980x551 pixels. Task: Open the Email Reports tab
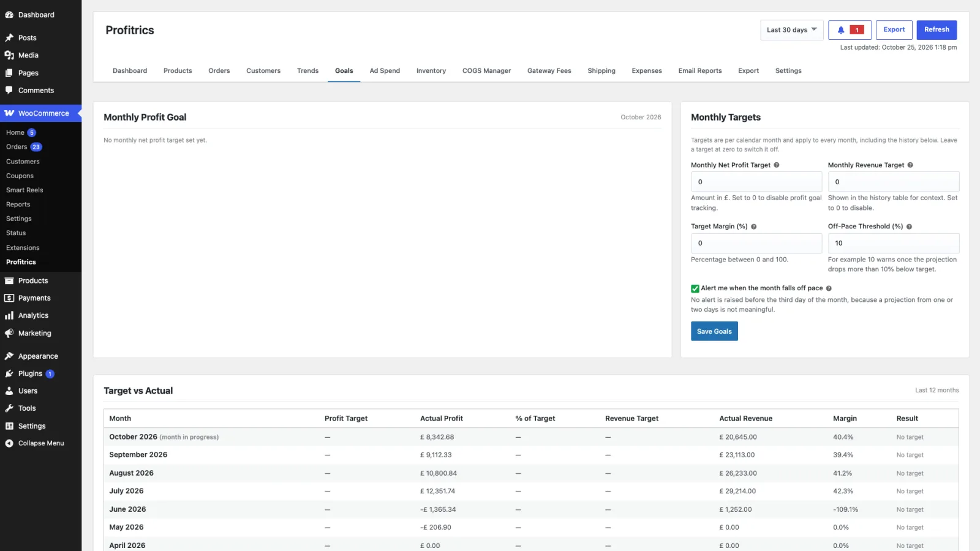[700, 71]
